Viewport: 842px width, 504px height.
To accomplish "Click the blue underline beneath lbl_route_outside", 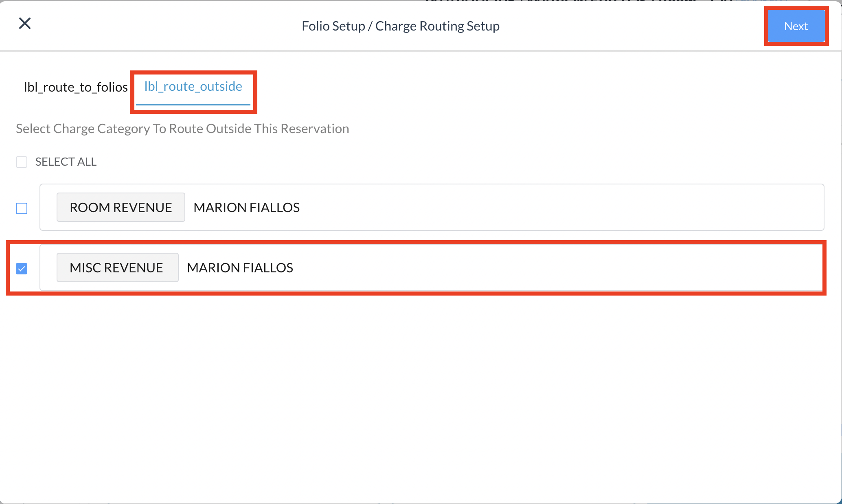I will (x=193, y=105).
